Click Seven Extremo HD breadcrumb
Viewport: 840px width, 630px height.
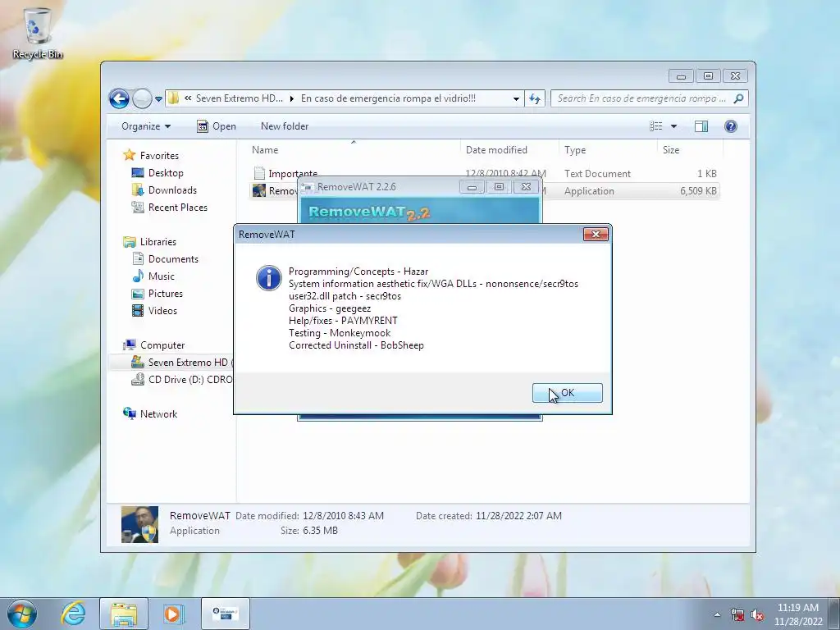click(x=239, y=98)
